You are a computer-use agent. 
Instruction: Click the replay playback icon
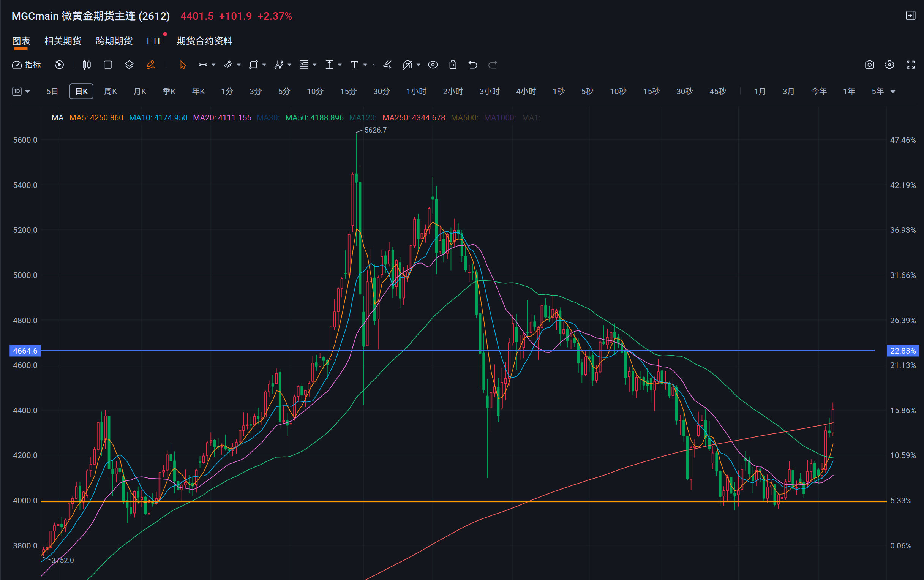click(60, 65)
